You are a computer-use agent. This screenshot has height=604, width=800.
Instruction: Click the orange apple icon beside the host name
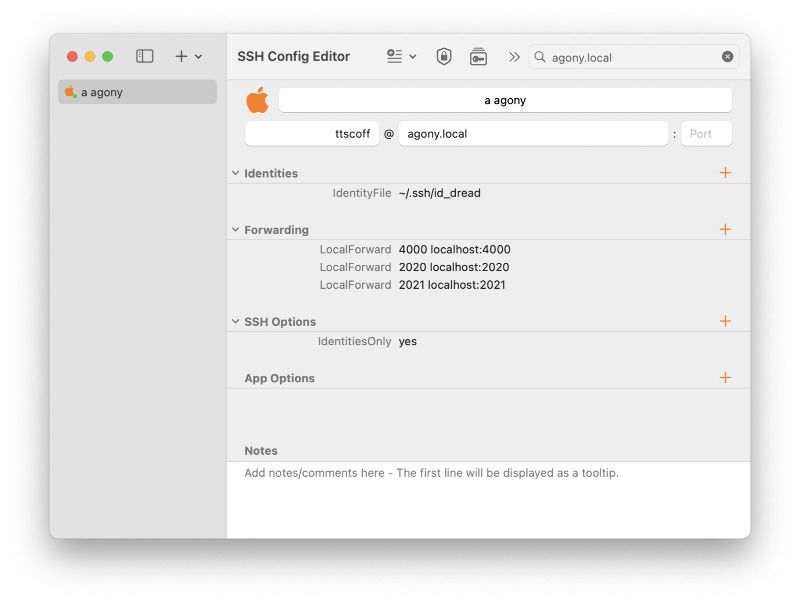258,99
